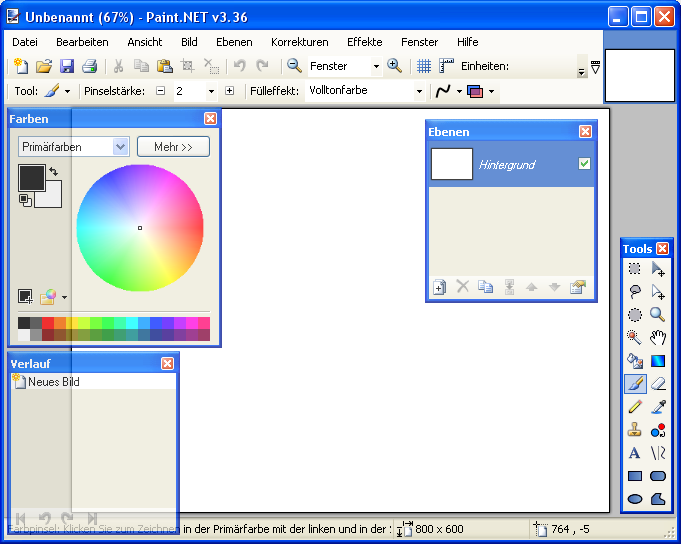This screenshot has height=544, width=681.
Task: Open the Tool chooser dropdown
Action: pos(67,91)
